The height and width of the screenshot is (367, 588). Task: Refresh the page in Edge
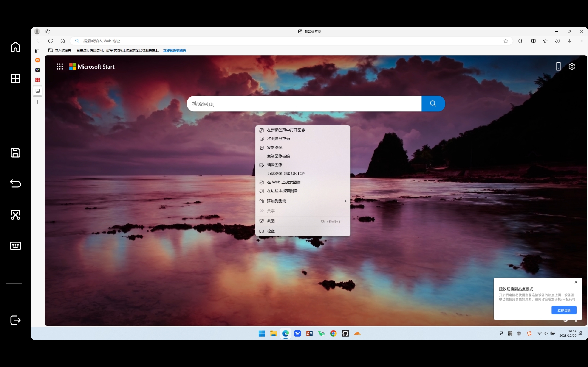(x=51, y=41)
